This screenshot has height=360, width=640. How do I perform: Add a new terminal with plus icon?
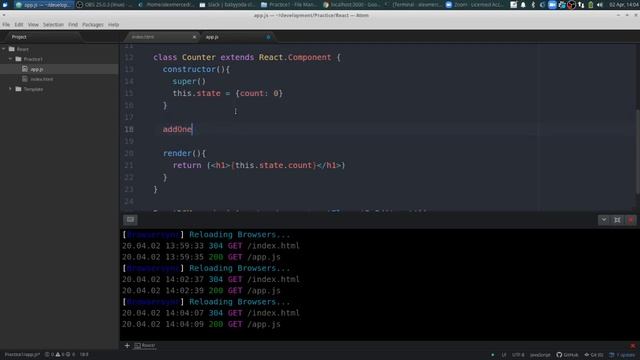tap(127, 345)
